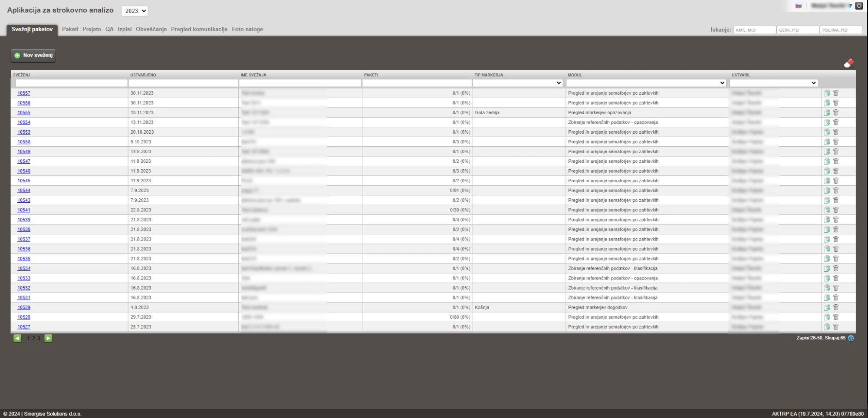The height and width of the screenshot is (418, 868).
Task: Open the Foto naloge tab
Action: (247, 29)
